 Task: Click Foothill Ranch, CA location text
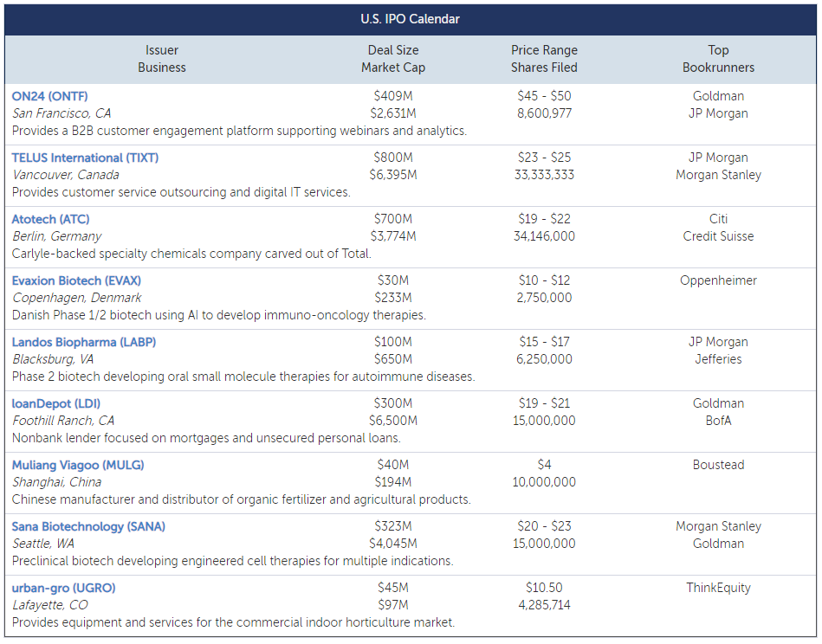point(63,421)
